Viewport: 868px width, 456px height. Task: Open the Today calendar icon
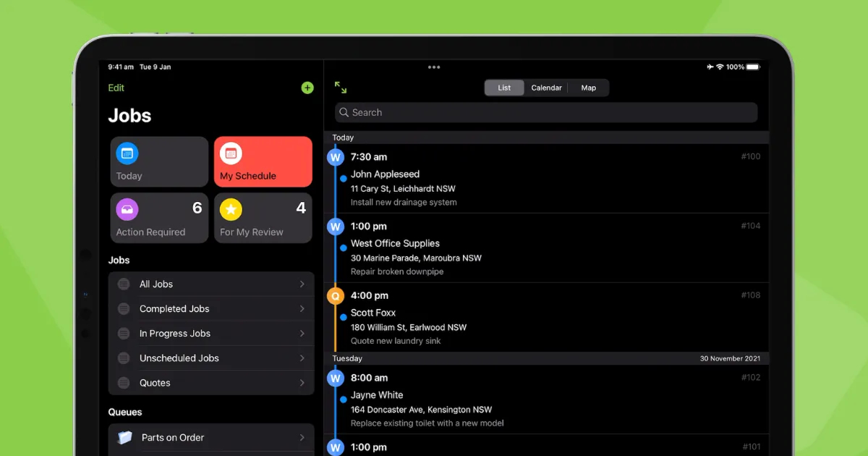pyautogui.click(x=127, y=153)
